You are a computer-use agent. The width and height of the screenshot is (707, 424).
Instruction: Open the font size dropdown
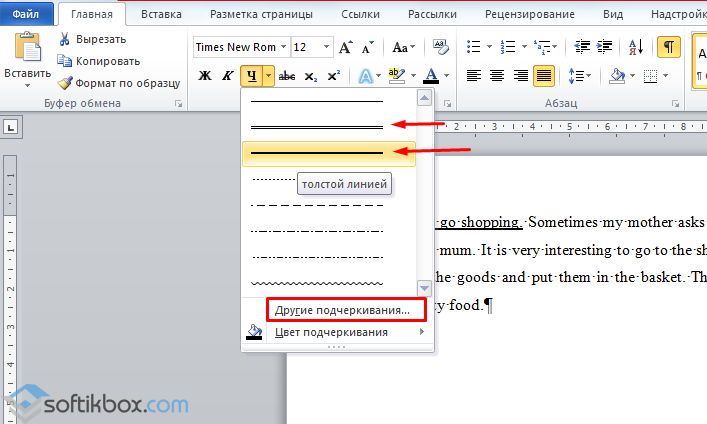pyautogui.click(x=327, y=47)
